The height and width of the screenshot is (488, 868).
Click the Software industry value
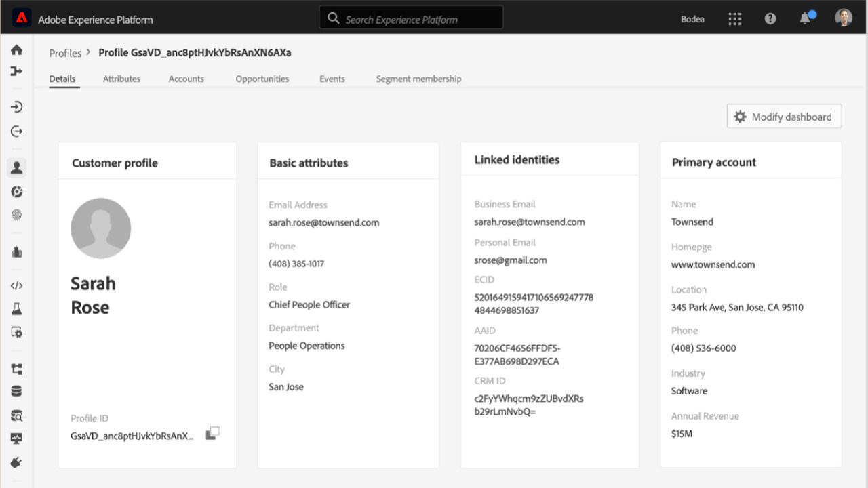click(x=689, y=391)
